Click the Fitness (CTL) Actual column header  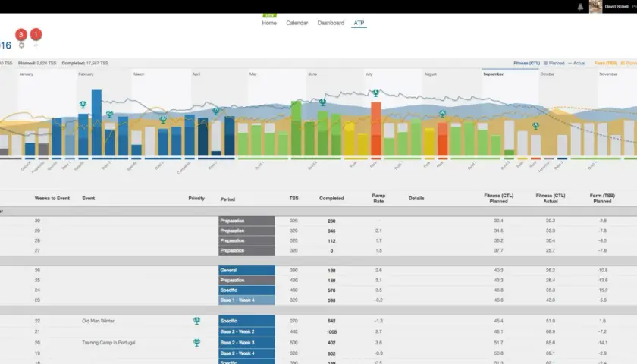551,198
